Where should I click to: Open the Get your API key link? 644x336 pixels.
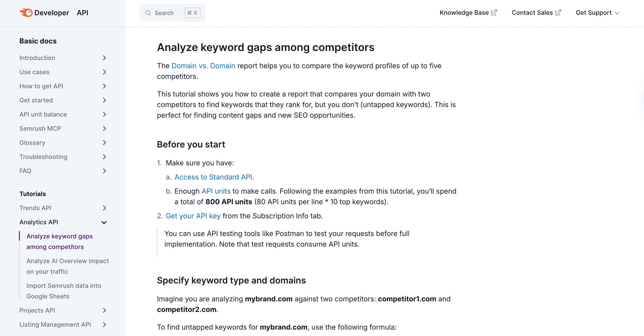[193, 215]
